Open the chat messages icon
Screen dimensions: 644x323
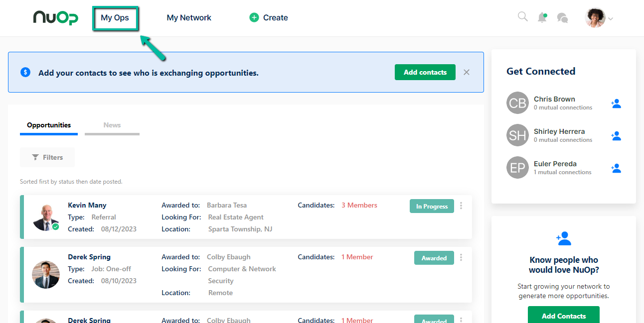tap(562, 18)
